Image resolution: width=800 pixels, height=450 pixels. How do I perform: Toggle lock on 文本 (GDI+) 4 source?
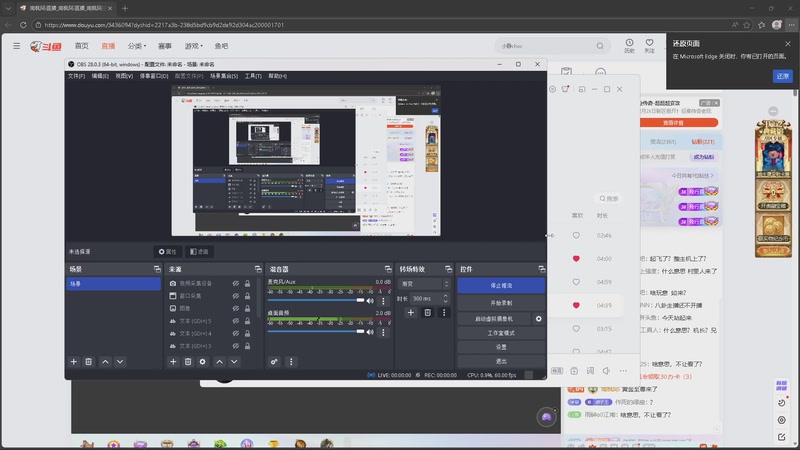click(247, 333)
